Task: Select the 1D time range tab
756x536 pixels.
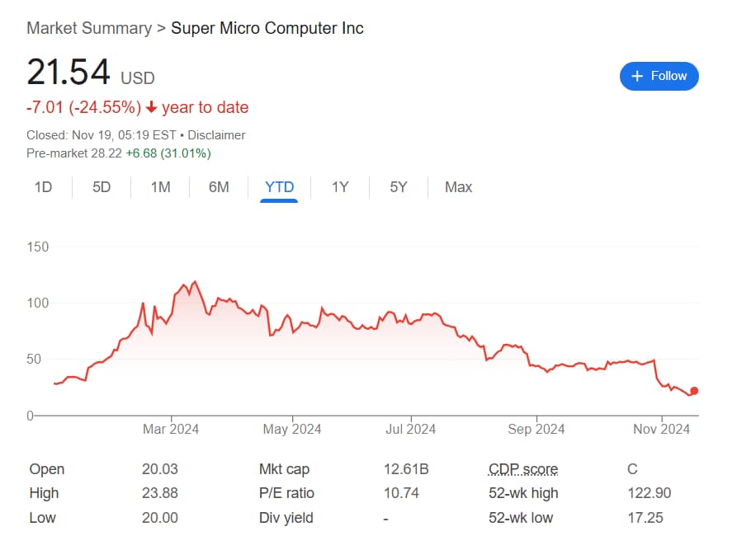Action: tap(44, 187)
